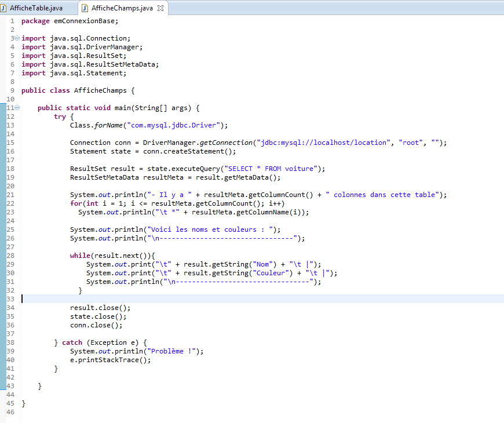This screenshot has height=423, width=504.
Task: Place cursor on the package emConnexionBase line
Action: [70, 21]
